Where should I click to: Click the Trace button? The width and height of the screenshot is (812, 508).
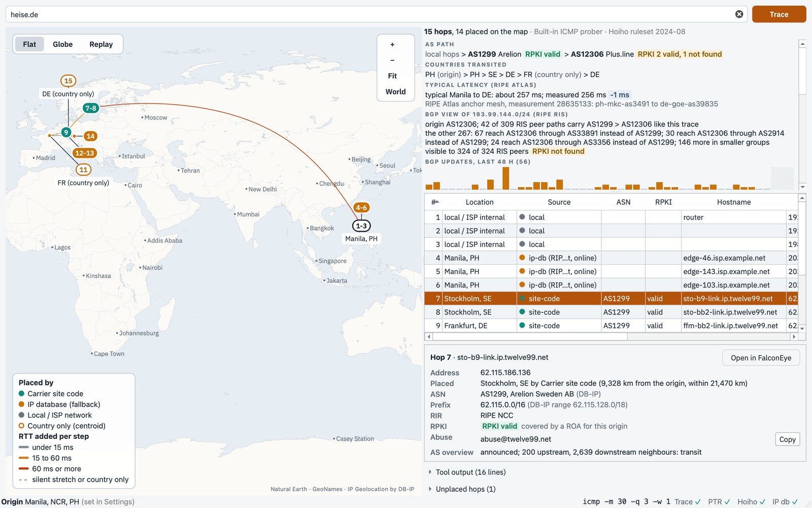click(x=779, y=14)
